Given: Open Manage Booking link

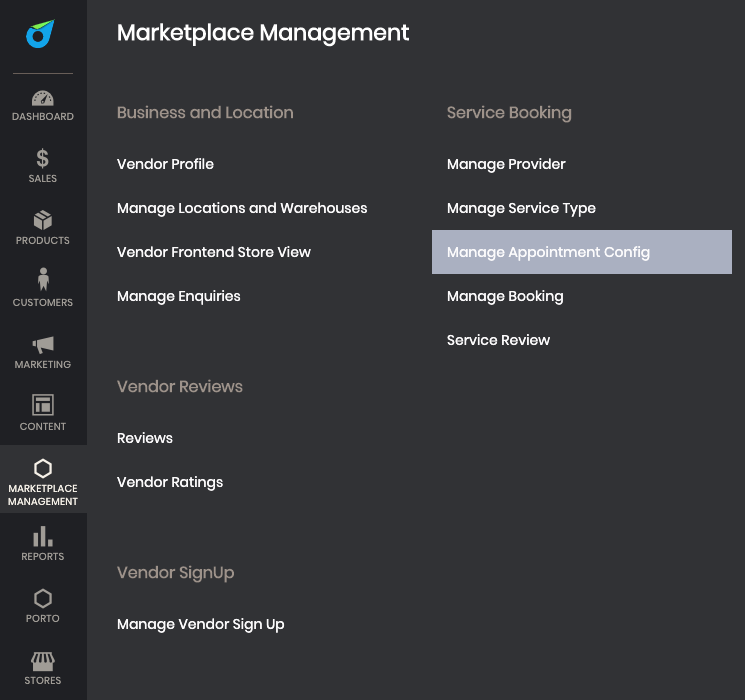Looking at the screenshot, I should (x=505, y=296).
